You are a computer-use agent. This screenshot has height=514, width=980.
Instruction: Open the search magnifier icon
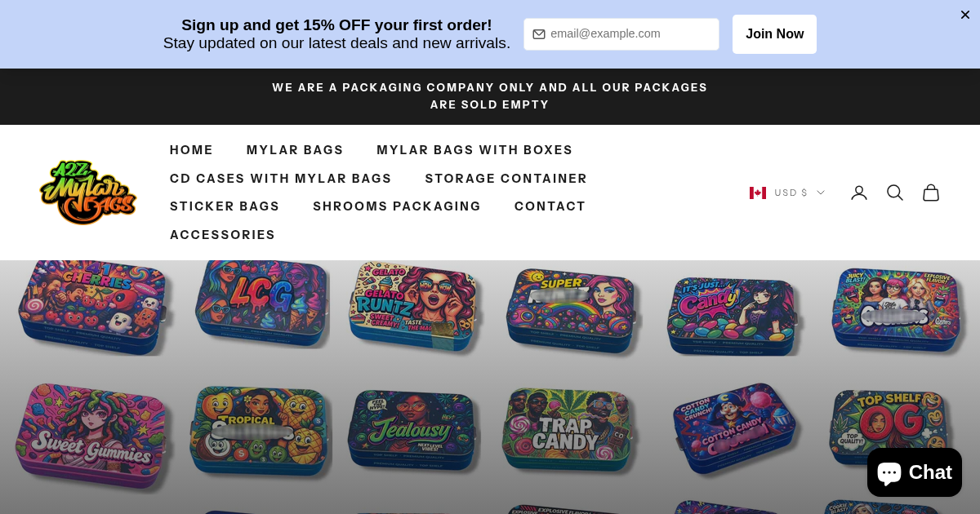click(895, 193)
